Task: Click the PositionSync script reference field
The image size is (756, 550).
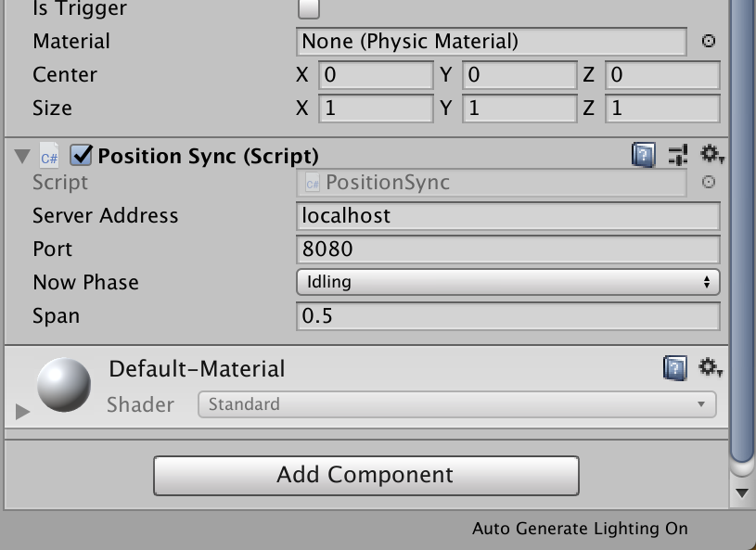Action: (x=492, y=183)
